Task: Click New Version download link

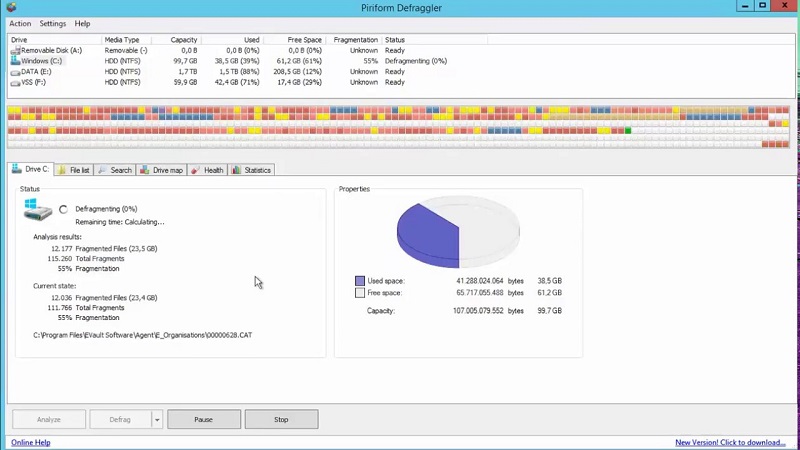Action: tap(730, 442)
